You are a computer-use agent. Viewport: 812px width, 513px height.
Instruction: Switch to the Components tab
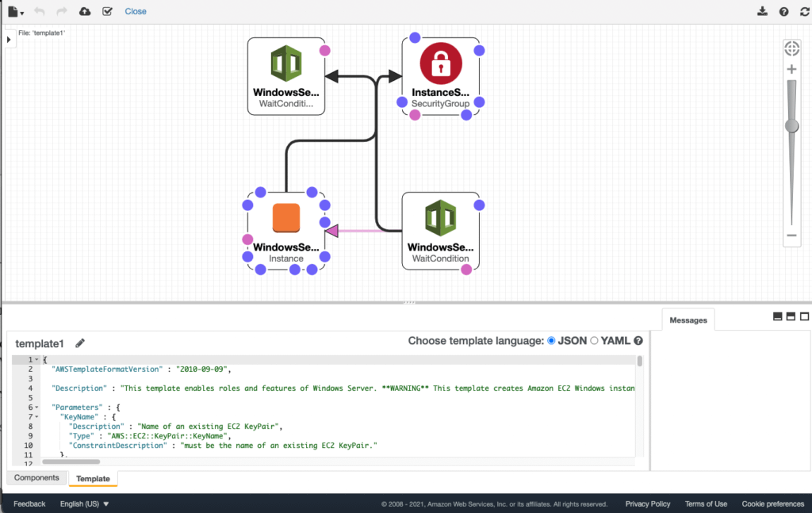[x=36, y=477]
